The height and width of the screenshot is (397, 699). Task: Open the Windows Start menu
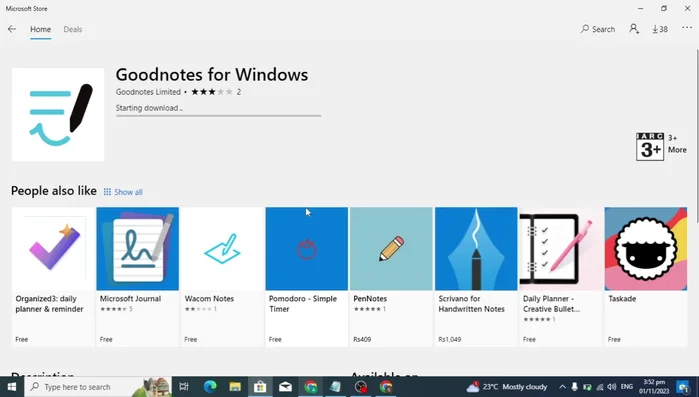12,387
